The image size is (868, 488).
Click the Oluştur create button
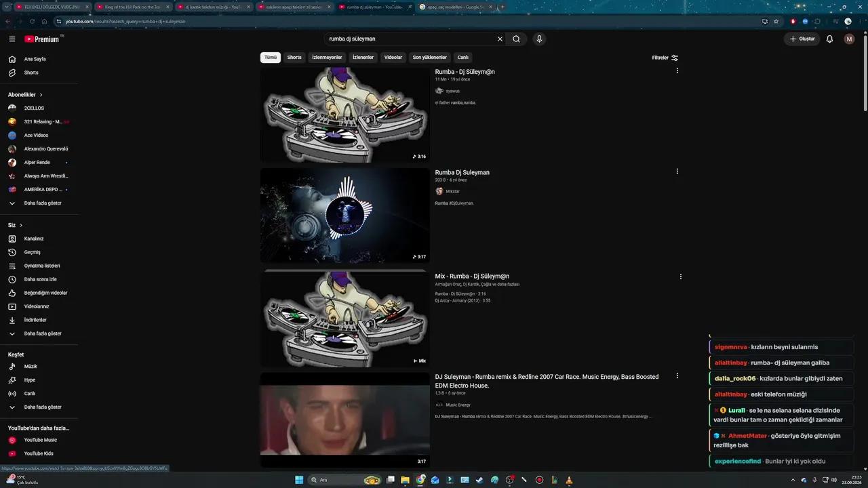pyautogui.click(x=802, y=39)
